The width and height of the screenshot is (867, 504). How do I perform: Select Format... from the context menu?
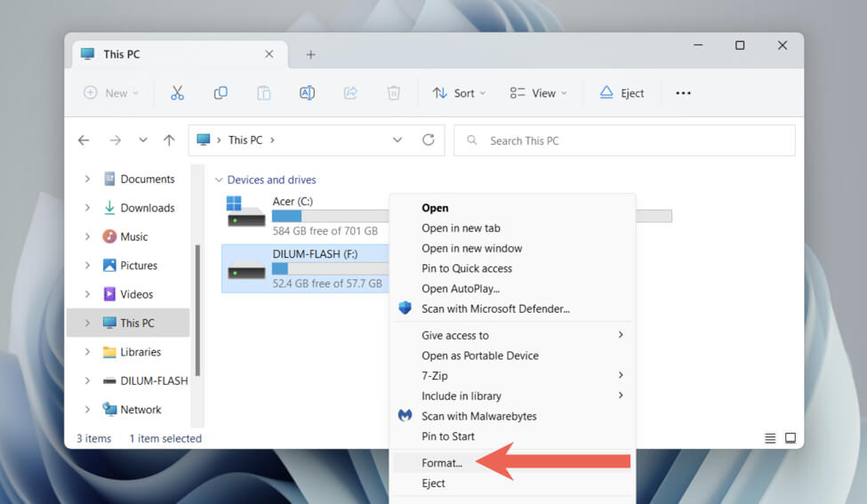click(x=442, y=463)
